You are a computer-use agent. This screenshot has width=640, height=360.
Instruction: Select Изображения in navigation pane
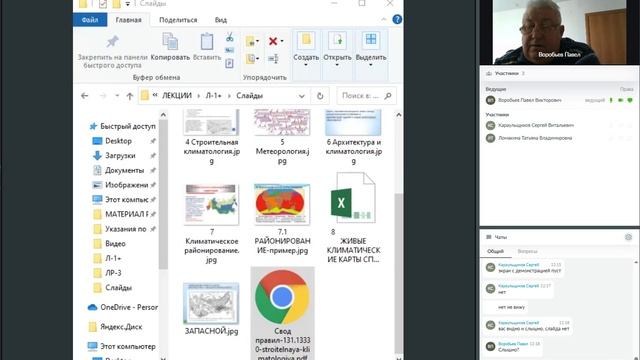[126, 185]
